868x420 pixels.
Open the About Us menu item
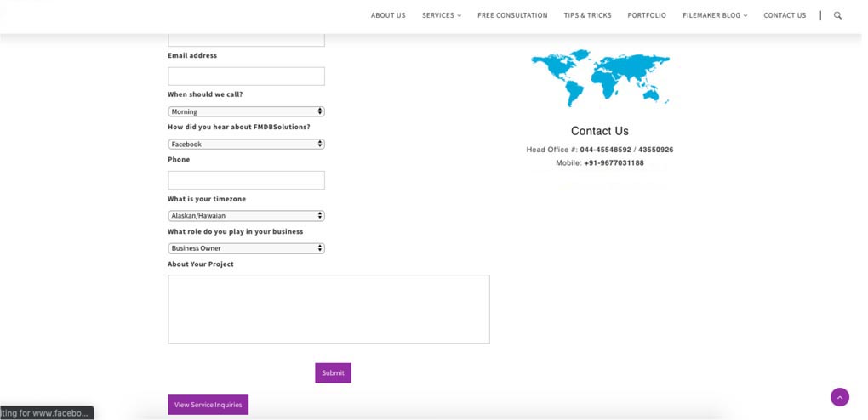(388, 15)
